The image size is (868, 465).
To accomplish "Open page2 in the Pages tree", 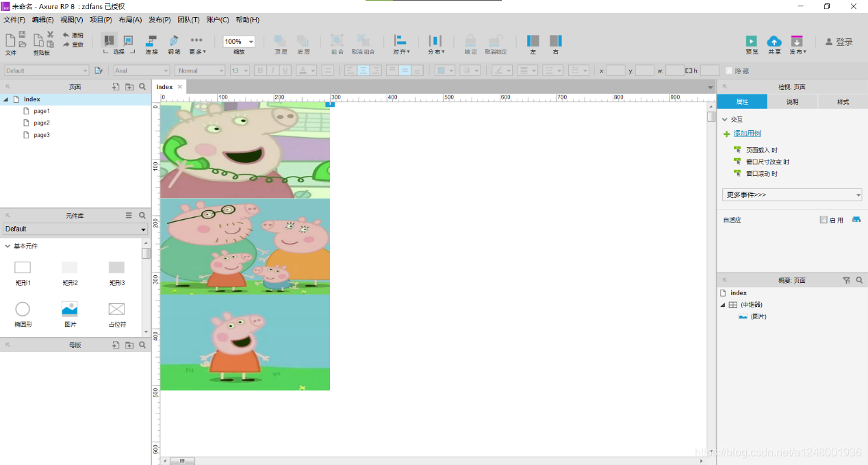I will coord(42,123).
